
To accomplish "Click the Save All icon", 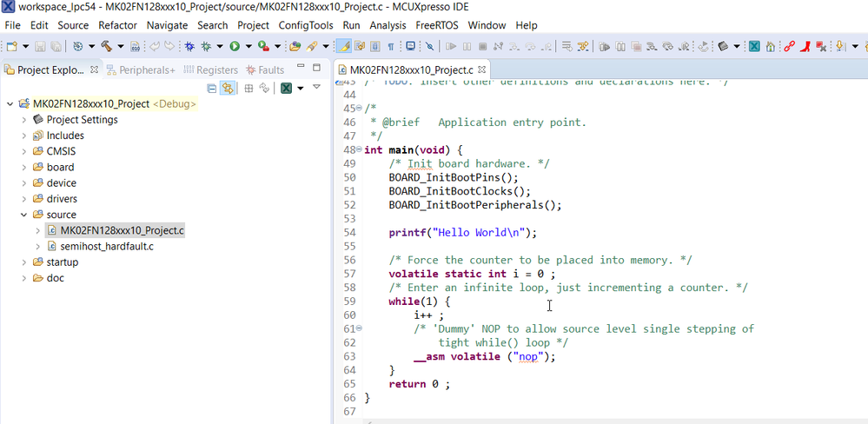I will coord(56,47).
